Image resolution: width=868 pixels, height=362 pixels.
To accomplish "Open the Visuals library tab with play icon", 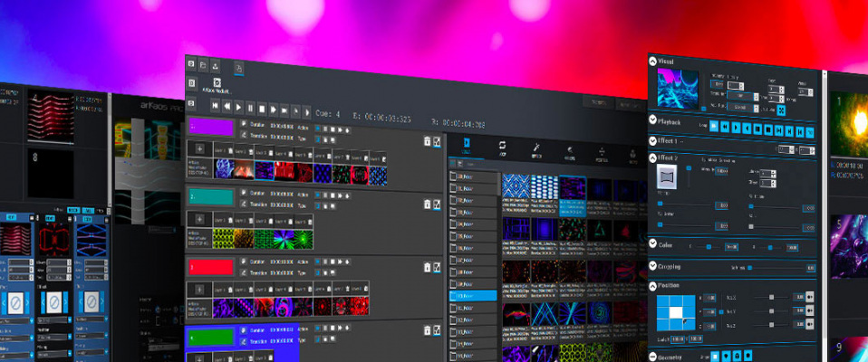I will pos(466,146).
